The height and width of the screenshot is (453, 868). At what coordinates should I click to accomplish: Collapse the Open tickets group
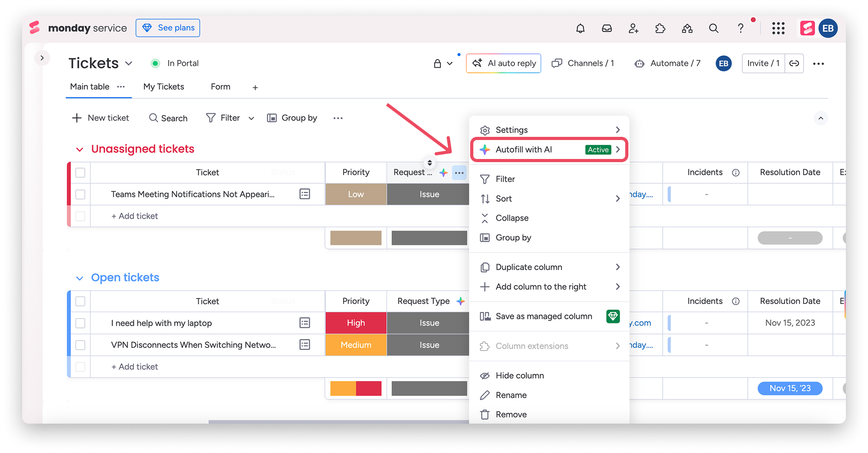pyautogui.click(x=80, y=278)
